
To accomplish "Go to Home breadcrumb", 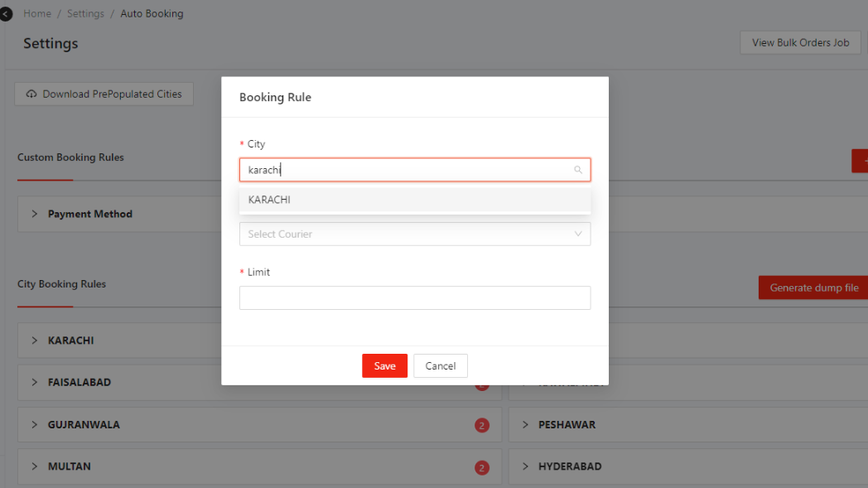I will pos(37,14).
